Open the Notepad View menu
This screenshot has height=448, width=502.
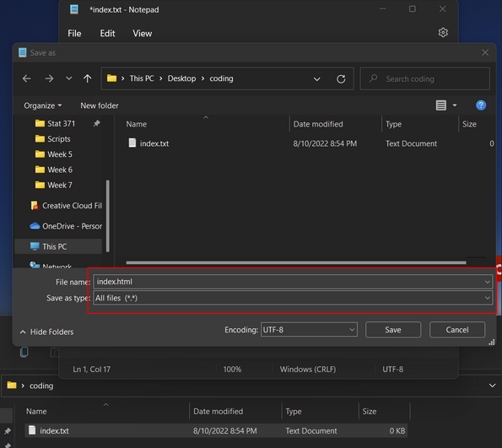(142, 33)
